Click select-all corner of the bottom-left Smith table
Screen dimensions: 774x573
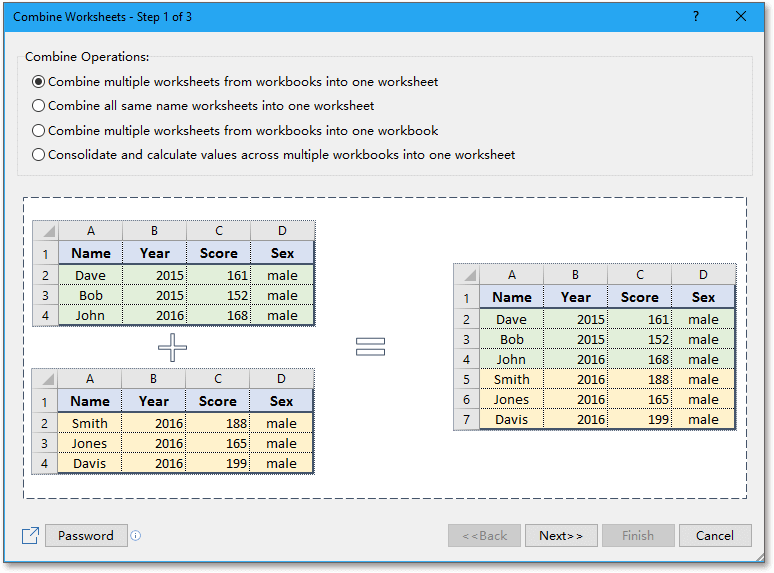click(x=46, y=379)
